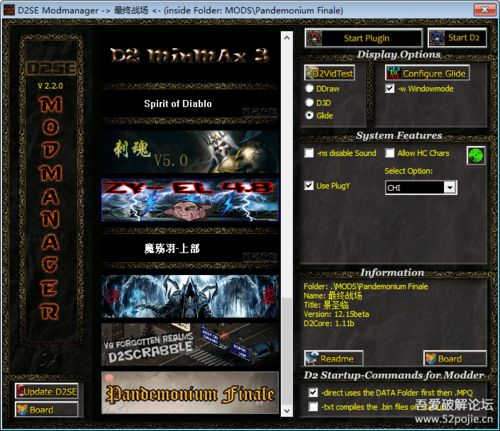Click the green disc icon
The width and height of the screenshot is (500, 431).
tap(475, 155)
